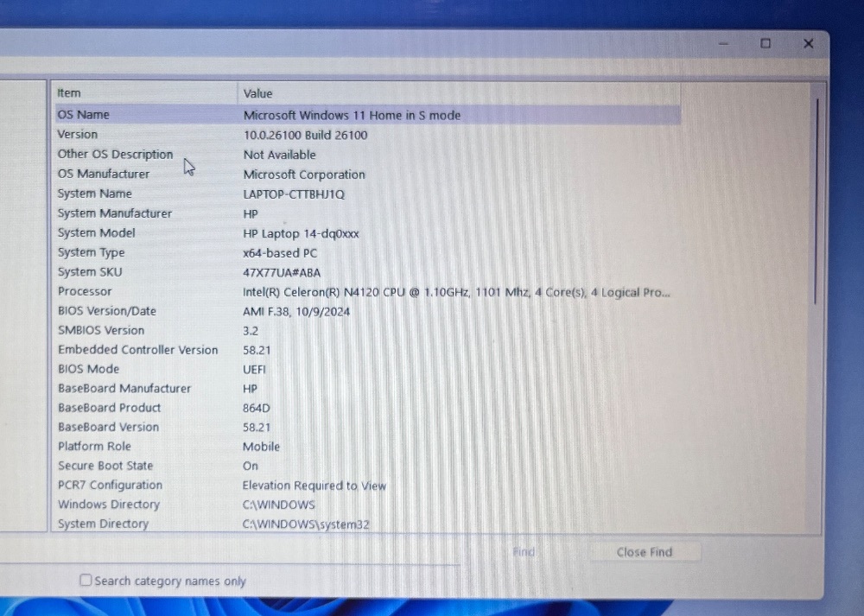Viewport: 864px width, 616px height.
Task: Close the System Information window
Action: point(808,43)
